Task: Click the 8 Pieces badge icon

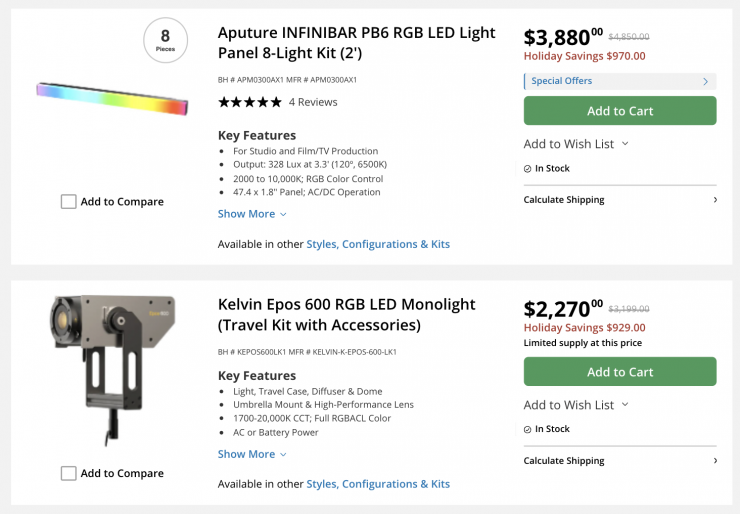Action: click(165, 40)
